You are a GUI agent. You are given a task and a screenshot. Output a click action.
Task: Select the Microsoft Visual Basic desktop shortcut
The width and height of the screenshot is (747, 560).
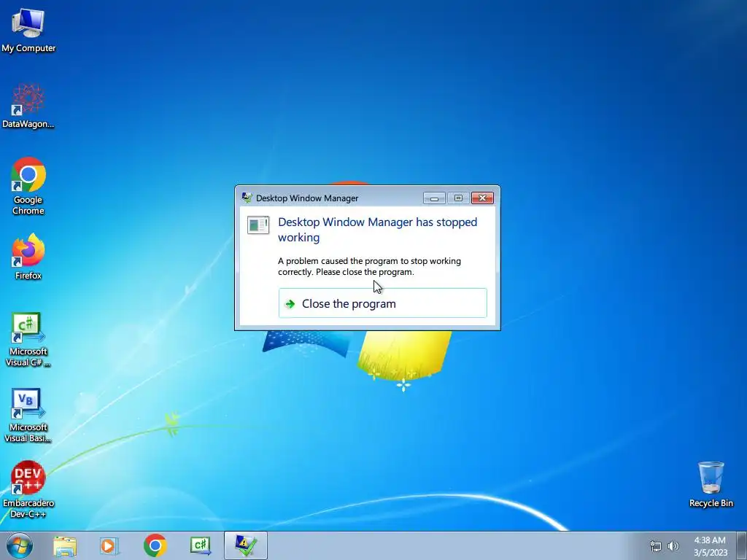[28, 415]
